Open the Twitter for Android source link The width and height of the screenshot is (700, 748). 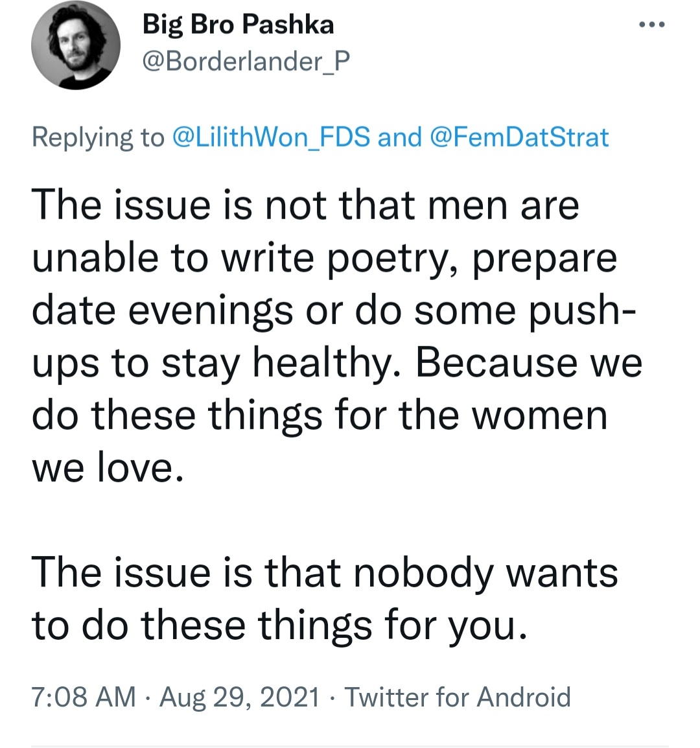[x=458, y=697]
